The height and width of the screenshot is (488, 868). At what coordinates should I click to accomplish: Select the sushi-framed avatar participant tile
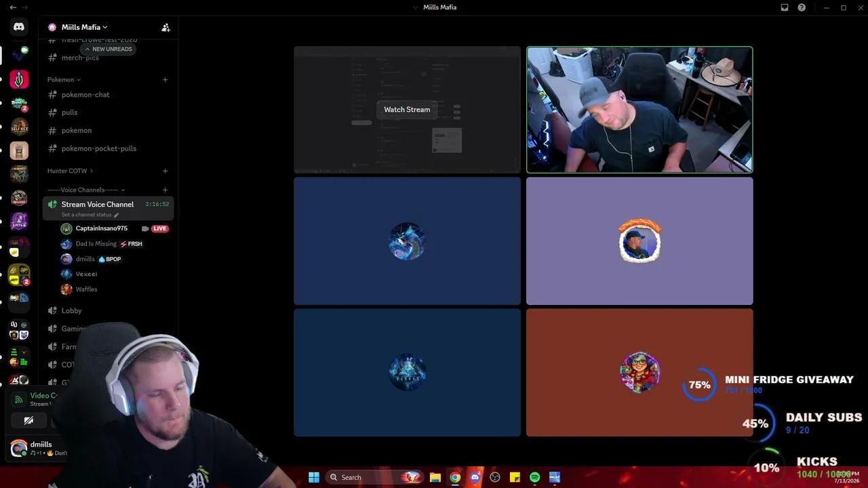tap(639, 241)
